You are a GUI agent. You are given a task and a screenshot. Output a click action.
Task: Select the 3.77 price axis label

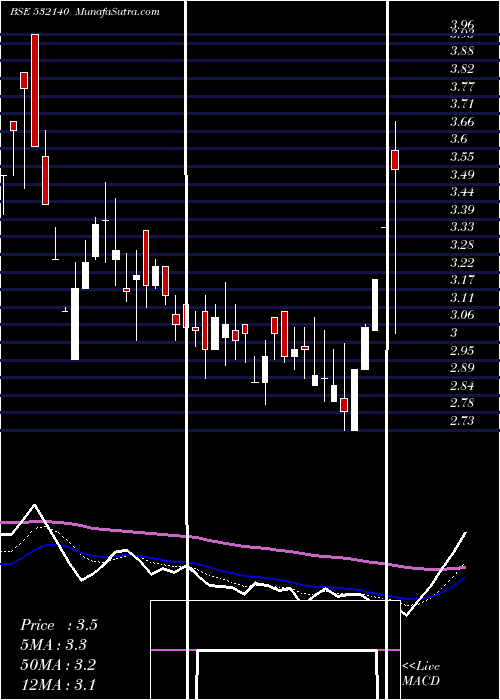[462, 86]
